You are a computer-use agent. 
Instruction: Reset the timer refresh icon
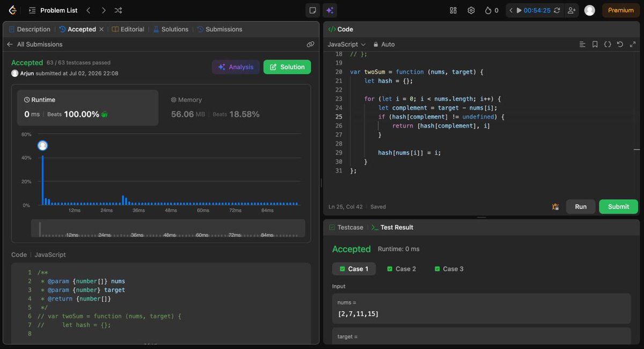[x=557, y=10]
